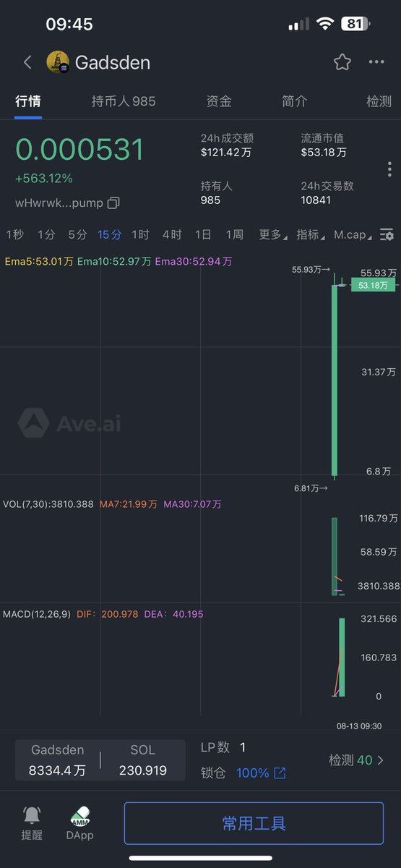Open the DApp AMM icon
The image size is (401, 868).
click(80, 823)
